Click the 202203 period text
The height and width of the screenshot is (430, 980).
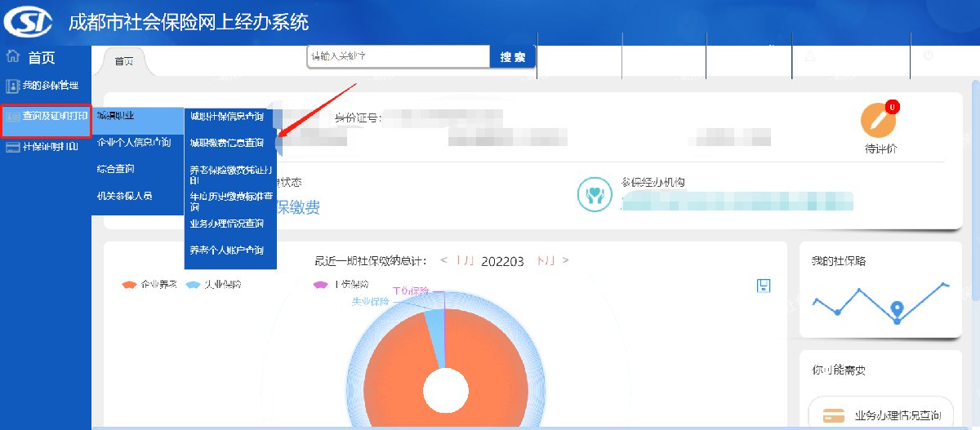pos(502,261)
